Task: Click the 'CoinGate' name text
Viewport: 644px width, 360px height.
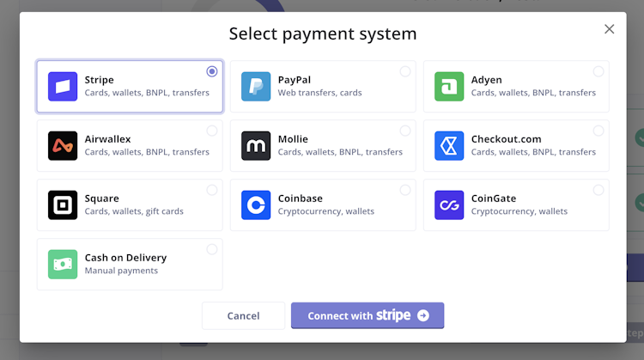Action: (494, 198)
